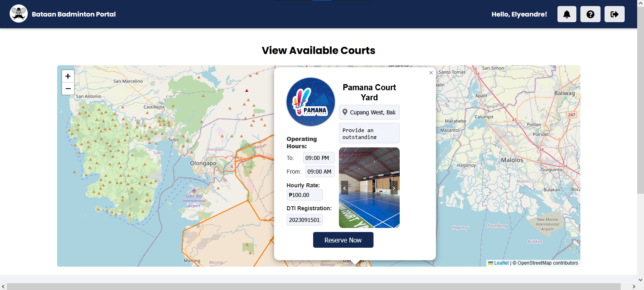Open the help question mark
The width and height of the screenshot is (644, 290).
590,14
